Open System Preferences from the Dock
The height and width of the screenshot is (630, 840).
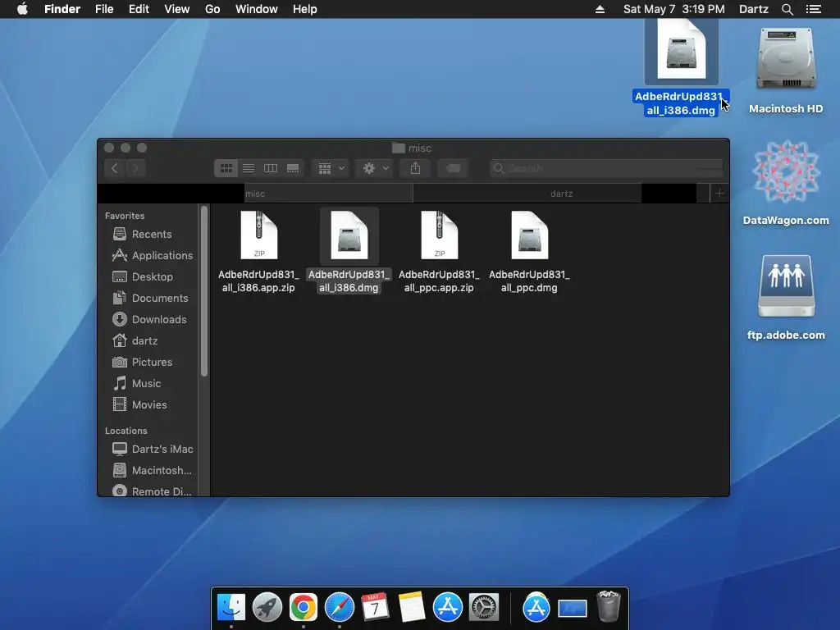pos(484,607)
